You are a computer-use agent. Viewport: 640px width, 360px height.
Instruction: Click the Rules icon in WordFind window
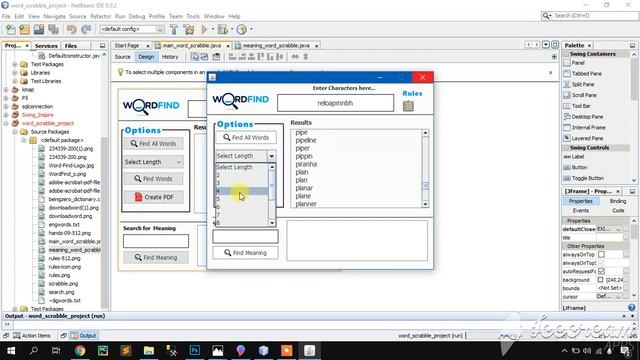point(408,106)
